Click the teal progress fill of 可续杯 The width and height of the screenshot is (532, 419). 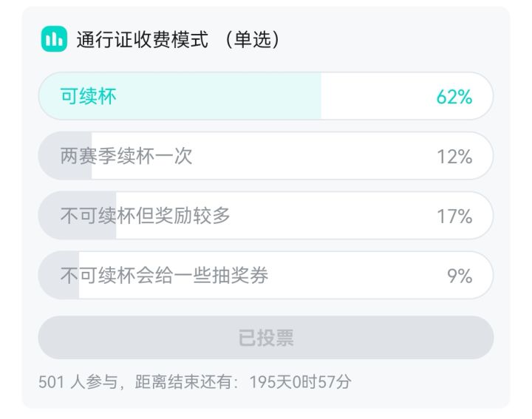222,96
